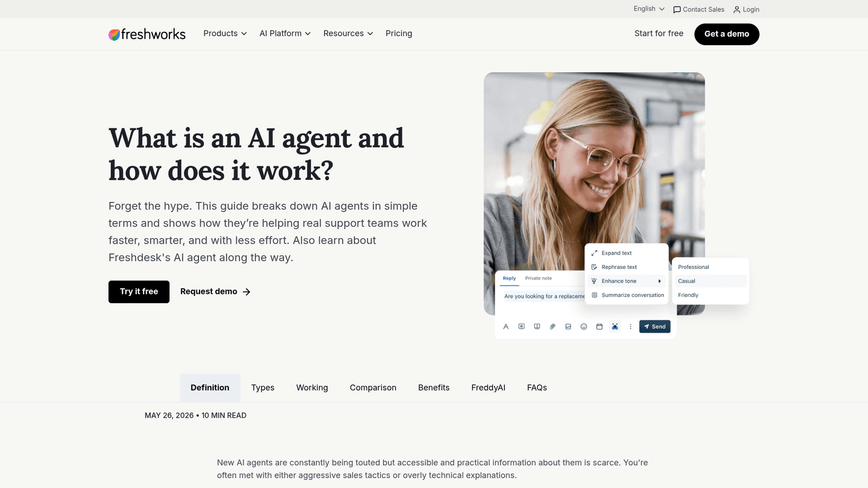Click the Send button in composer

(x=655, y=326)
